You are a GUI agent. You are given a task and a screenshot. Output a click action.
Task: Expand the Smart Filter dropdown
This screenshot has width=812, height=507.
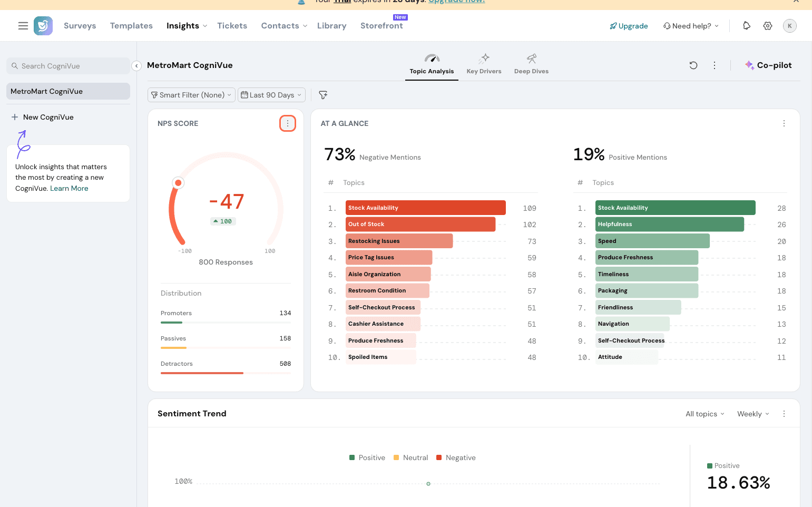coord(191,95)
